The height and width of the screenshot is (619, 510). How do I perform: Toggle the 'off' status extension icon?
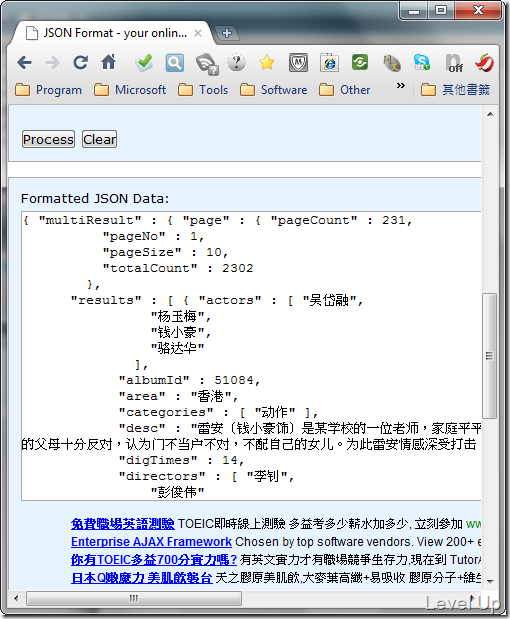click(x=454, y=63)
